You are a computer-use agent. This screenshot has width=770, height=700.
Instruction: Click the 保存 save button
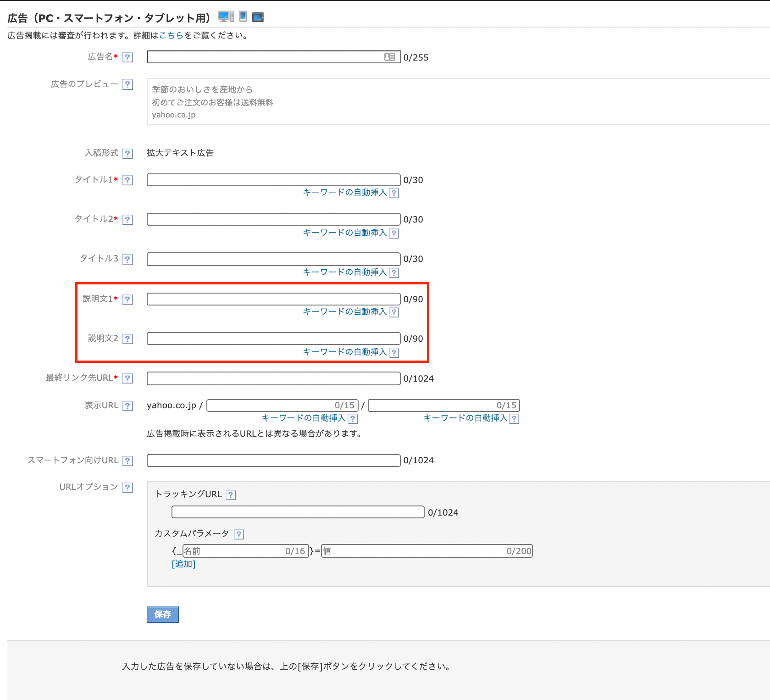click(163, 615)
